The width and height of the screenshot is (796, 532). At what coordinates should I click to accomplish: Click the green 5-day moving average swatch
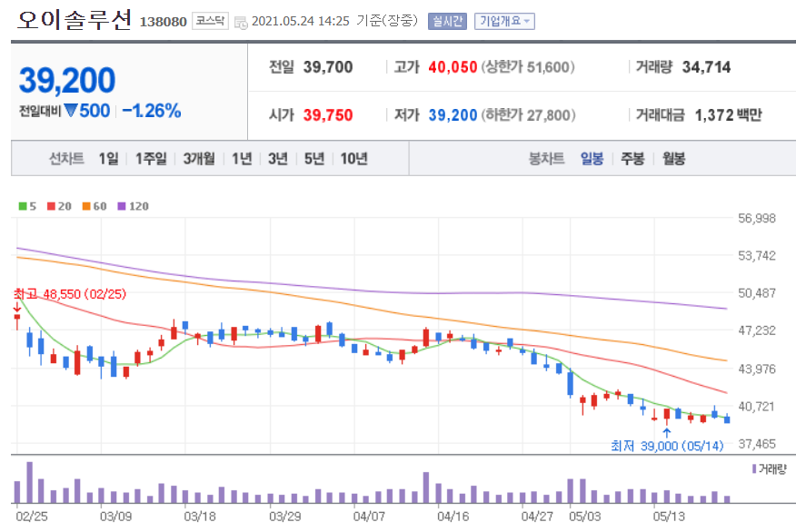coord(23,206)
